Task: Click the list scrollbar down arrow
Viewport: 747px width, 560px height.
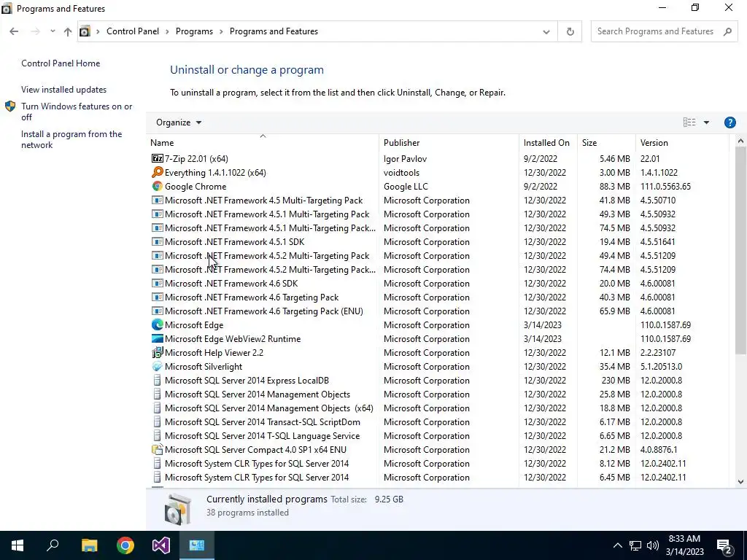Action: click(x=740, y=481)
